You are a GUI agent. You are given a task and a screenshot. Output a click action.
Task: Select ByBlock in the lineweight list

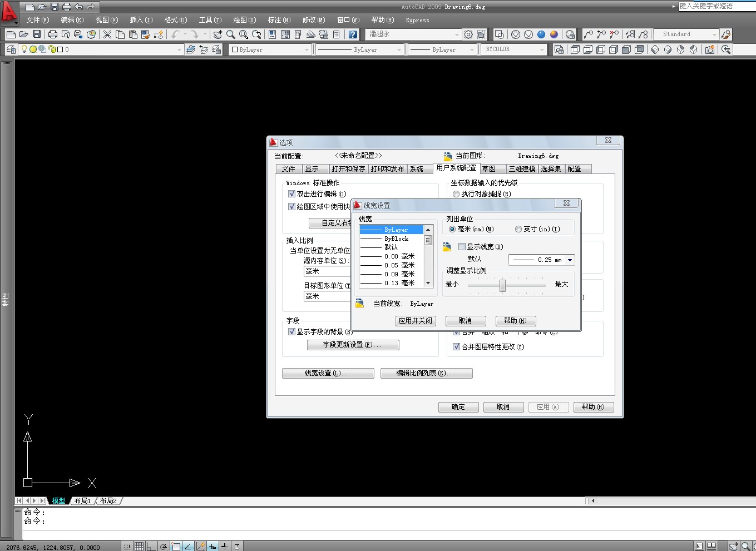(x=392, y=239)
